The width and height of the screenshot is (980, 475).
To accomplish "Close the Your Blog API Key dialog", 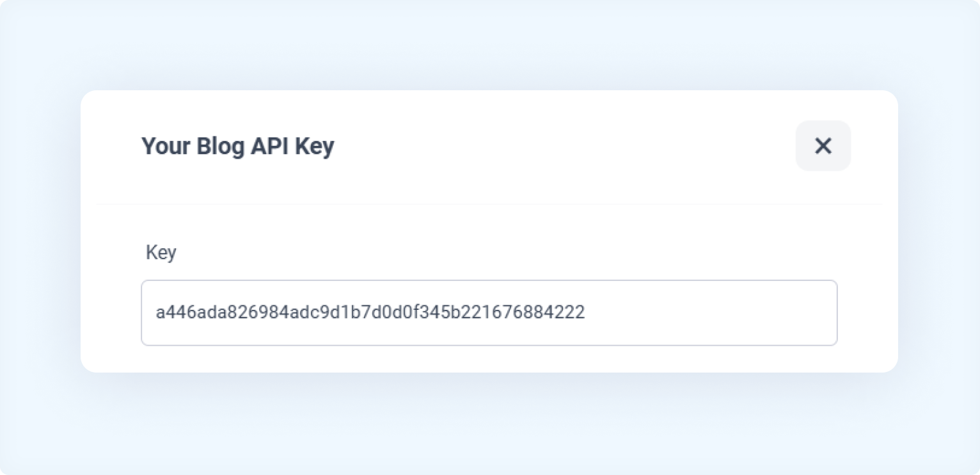I will [823, 146].
